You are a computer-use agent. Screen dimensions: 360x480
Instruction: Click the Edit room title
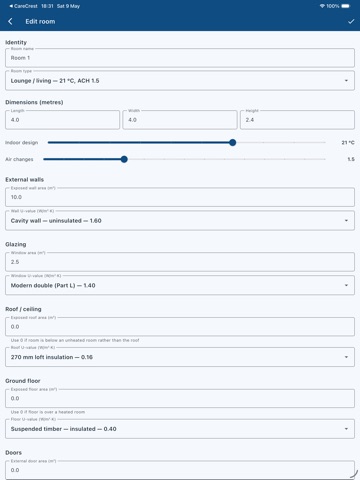coord(40,21)
